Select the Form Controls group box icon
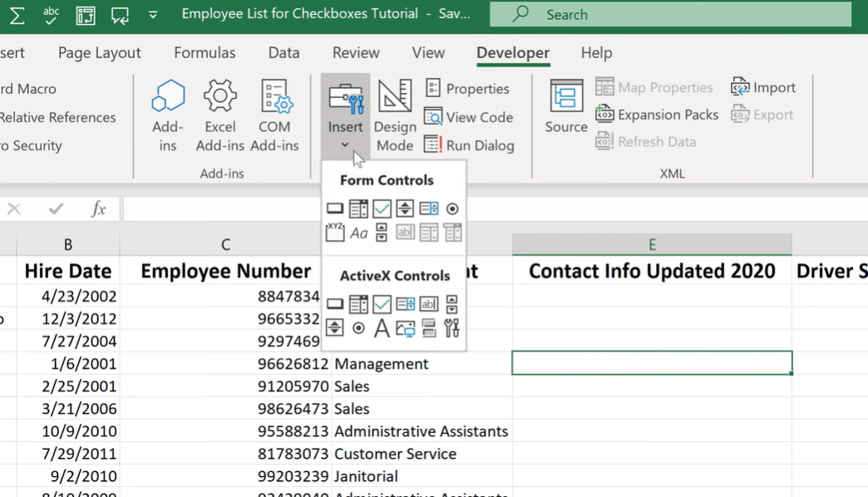868x497 pixels. click(x=335, y=233)
